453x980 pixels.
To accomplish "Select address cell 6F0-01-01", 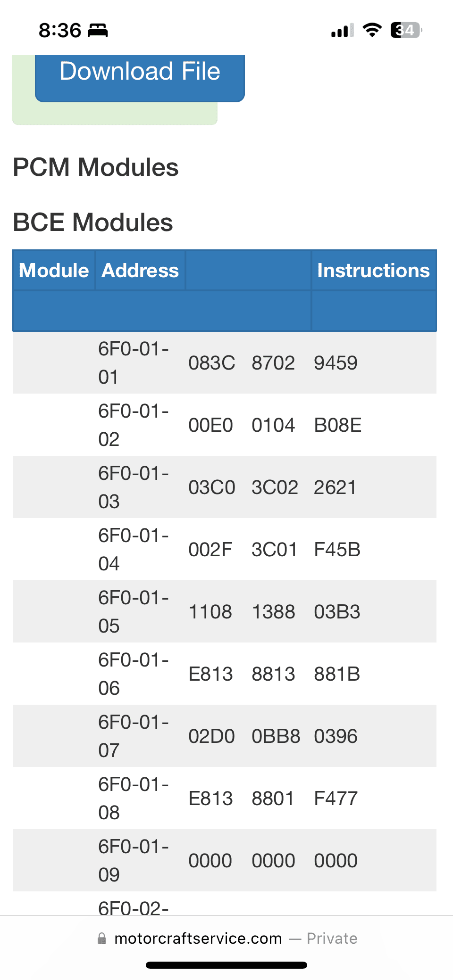I will (x=134, y=363).
